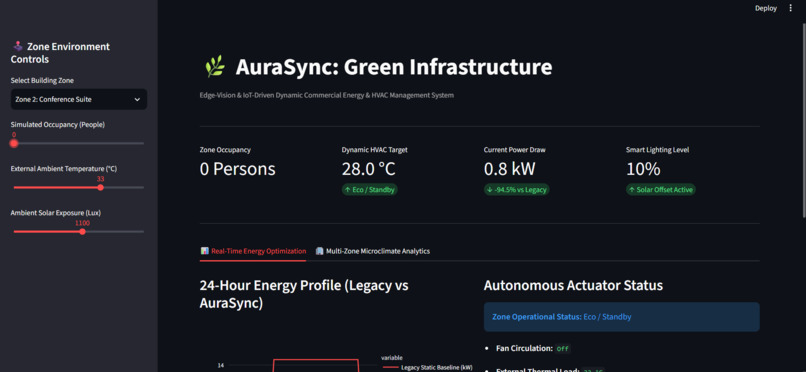Click the 24-Hour Energy Profile heading
This screenshot has height=372, width=806.
click(x=304, y=294)
